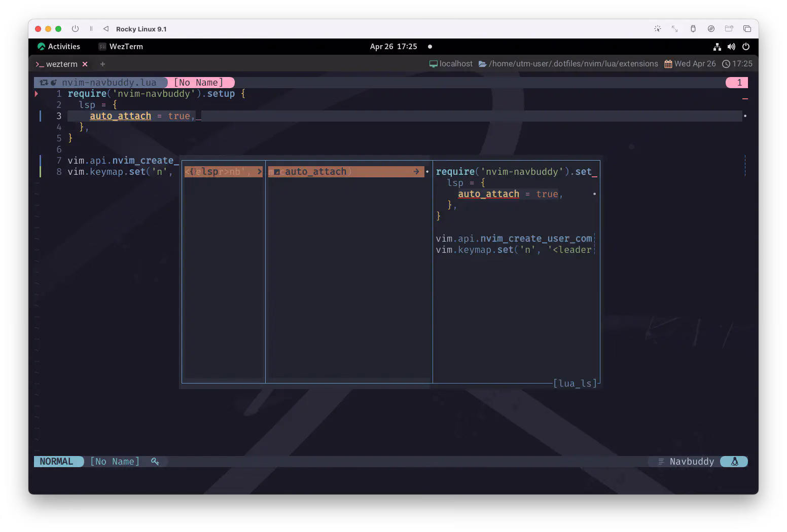This screenshot has height=532, width=787.
Task: Click auto_attach on editor line 3
Action: click(x=120, y=116)
